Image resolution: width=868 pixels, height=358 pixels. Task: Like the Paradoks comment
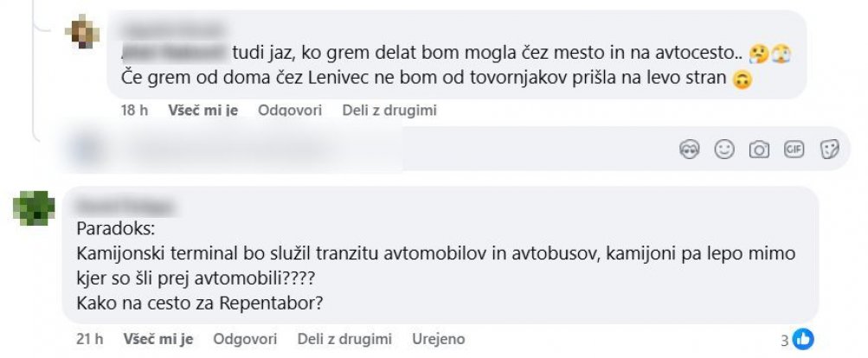[x=158, y=339]
